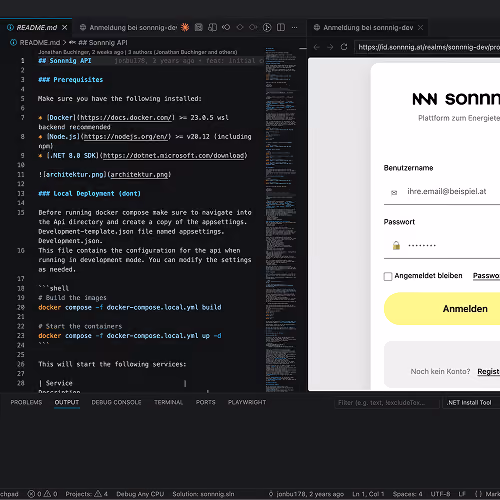This screenshot has height=500, width=500.
Task: Split the editor with the layout icon
Action: click(281, 27)
